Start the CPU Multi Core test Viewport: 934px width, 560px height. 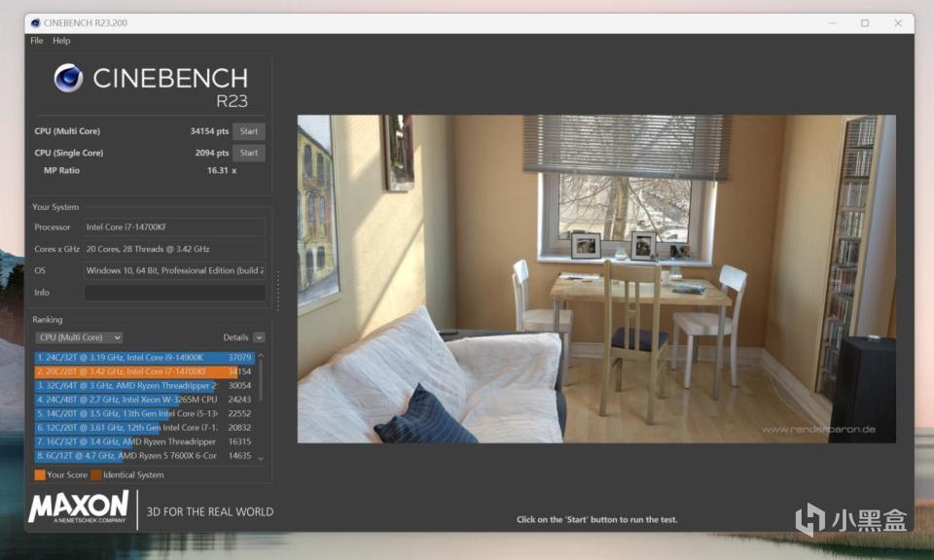point(249,131)
